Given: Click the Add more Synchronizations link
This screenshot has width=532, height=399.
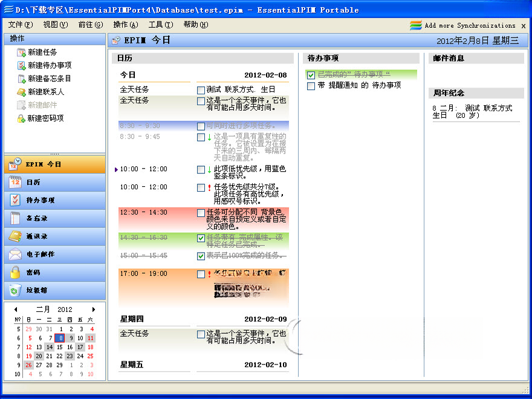Looking at the screenshot, I should (470, 25).
